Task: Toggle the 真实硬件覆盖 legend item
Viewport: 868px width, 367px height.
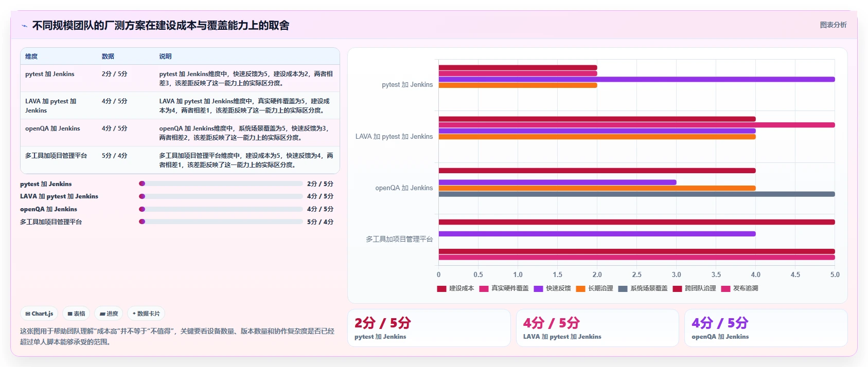Action: coord(504,288)
